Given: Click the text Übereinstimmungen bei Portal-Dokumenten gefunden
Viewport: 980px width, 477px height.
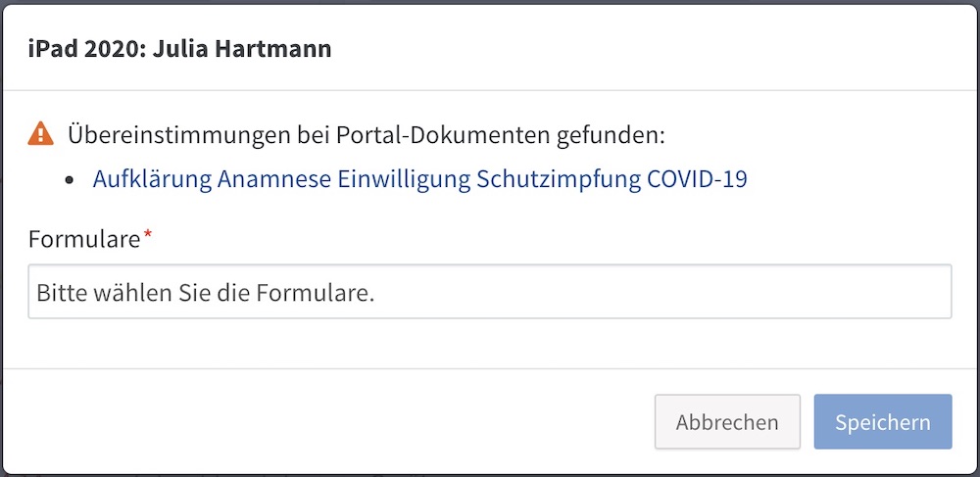Looking at the screenshot, I should pos(367,134).
